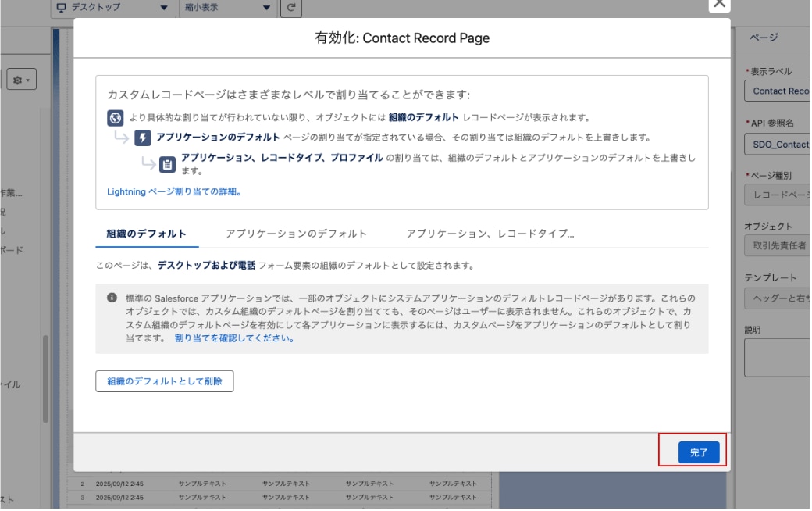Click the gear settings icon on left

click(20, 80)
